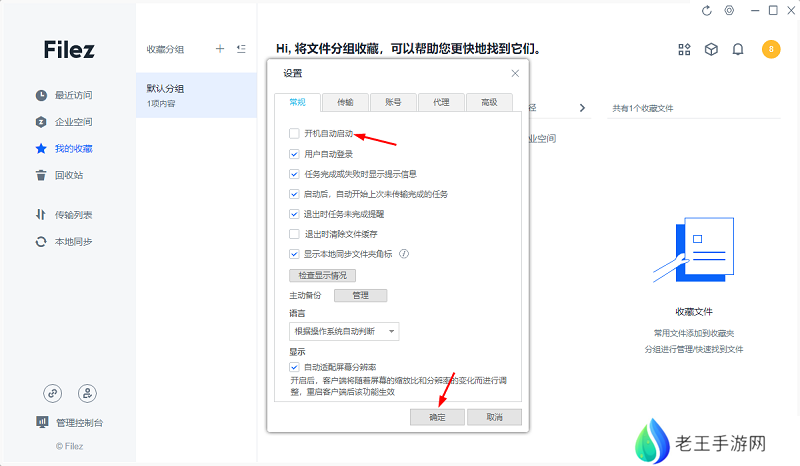Viewport: 800px width, 466px height.
Task: Open 回收站 trash item
Action: point(59,175)
